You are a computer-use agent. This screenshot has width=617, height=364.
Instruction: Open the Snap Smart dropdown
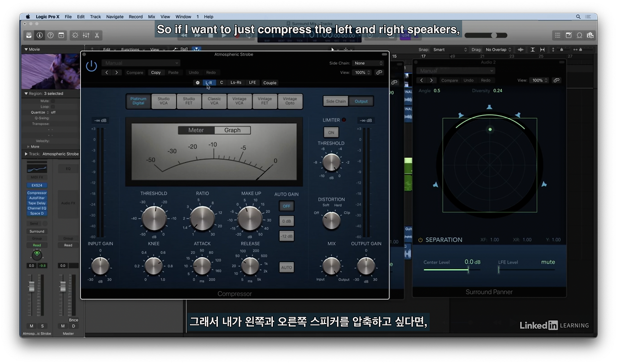click(450, 50)
